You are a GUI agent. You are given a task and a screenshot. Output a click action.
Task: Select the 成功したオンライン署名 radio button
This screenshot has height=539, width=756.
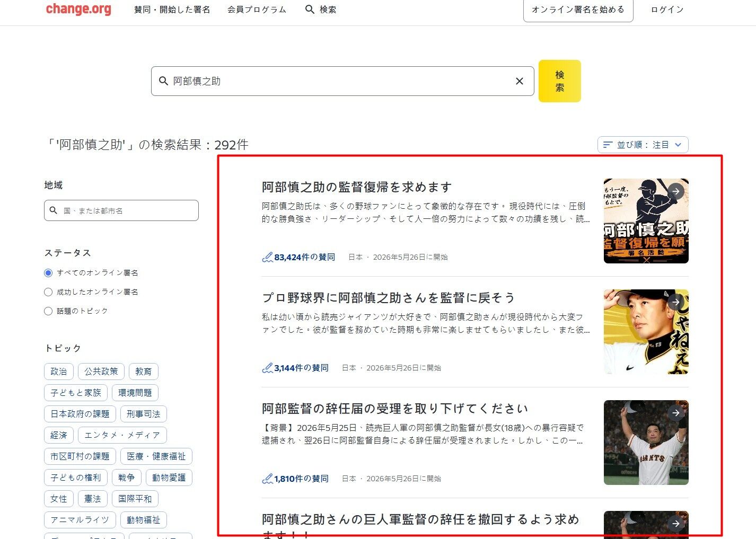coord(48,292)
